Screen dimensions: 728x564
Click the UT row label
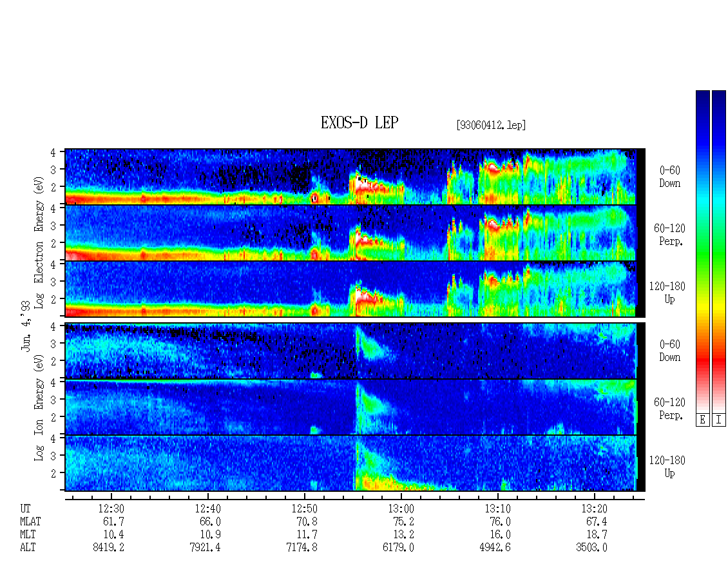(x=26, y=509)
